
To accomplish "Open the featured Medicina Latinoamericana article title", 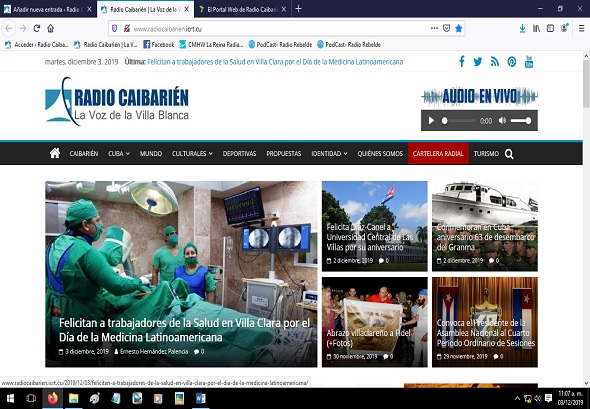I will pyautogui.click(x=184, y=330).
